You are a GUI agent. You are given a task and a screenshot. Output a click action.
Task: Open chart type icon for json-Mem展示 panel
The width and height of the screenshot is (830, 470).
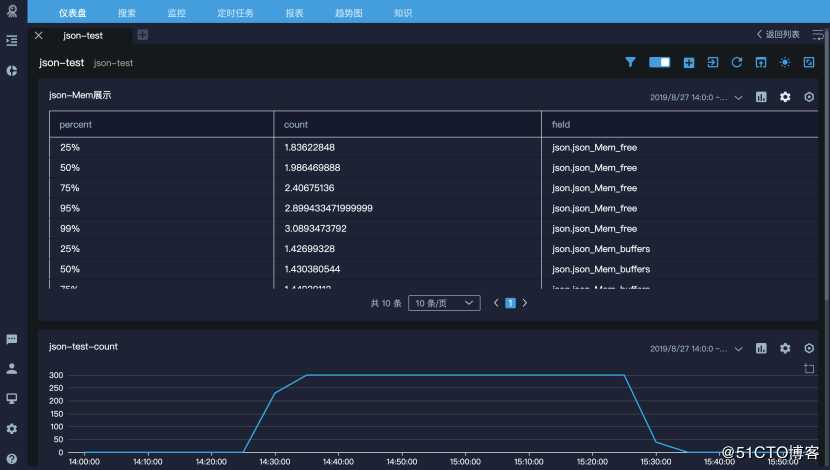click(761, 97)
